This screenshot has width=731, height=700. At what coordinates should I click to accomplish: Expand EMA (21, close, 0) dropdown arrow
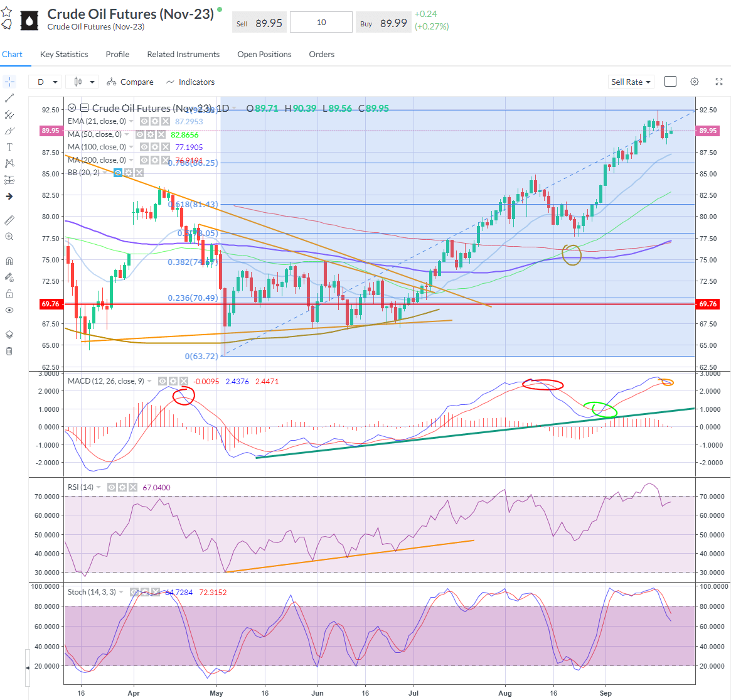[x=132, y=121]
